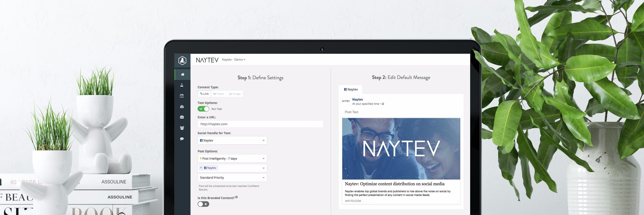Screen dimensions: 644x215
Task: Click the NAYTEV.COM link in preview
Action: [353, 201]
